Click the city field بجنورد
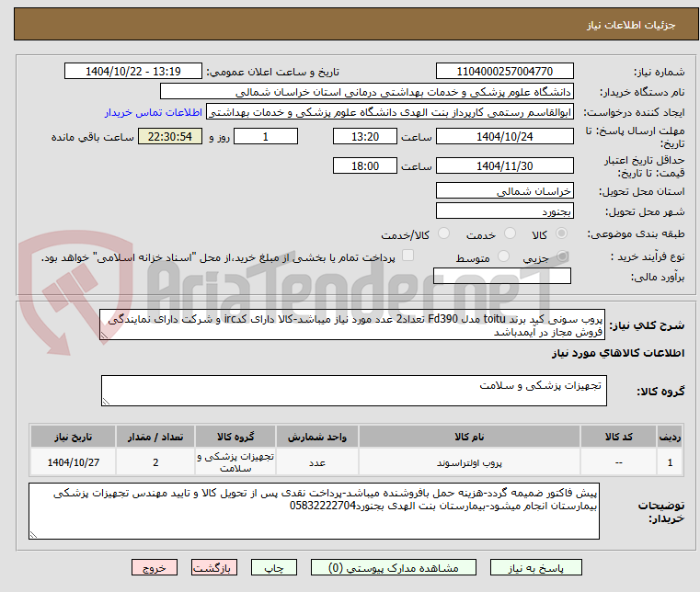This screenshot has height=592, width=700. pyautogui.click(x=504, y=211)
